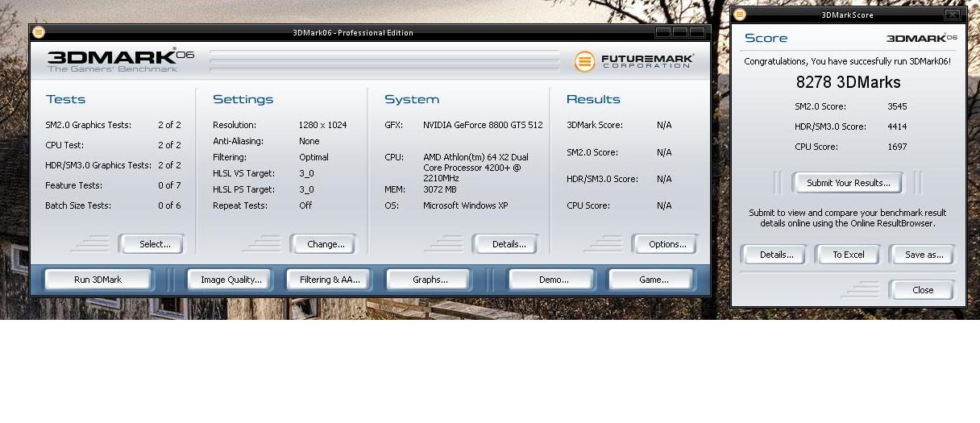Click the Score heading in Score window
This screenshot has height=423, width=980.
pos(766,38)
